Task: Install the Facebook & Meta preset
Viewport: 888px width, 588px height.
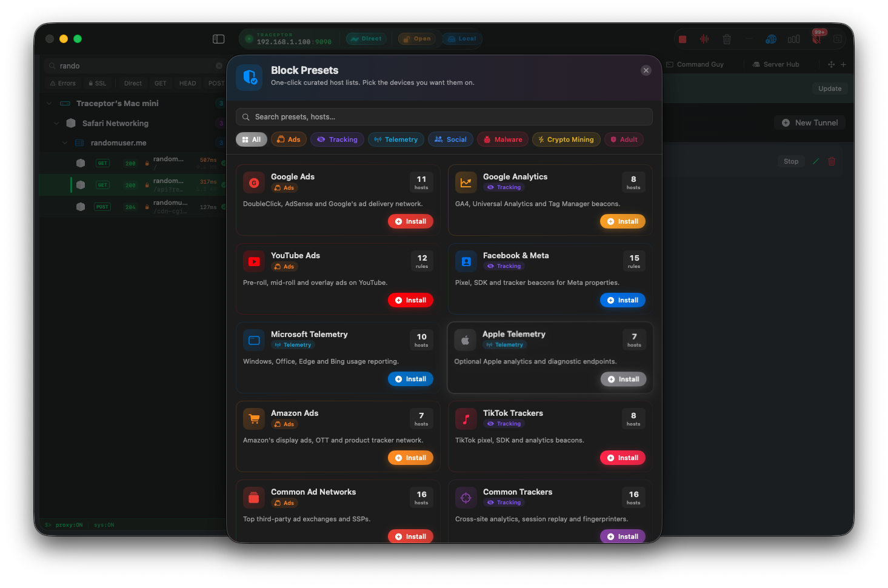Action: point(623,300)
